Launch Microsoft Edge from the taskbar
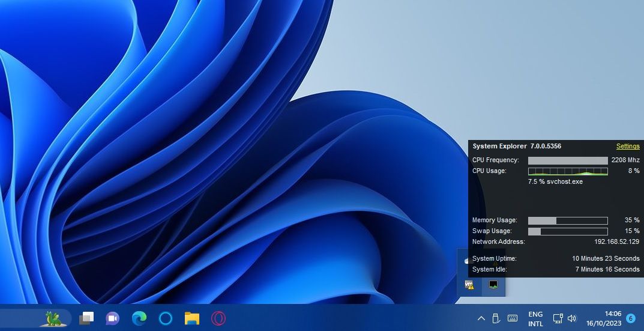 tap(139, 318)
